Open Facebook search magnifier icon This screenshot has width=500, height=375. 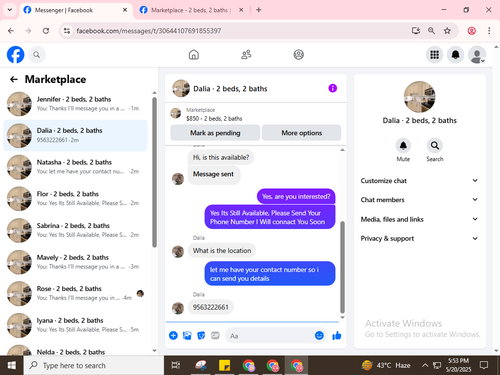coord(37,55)
